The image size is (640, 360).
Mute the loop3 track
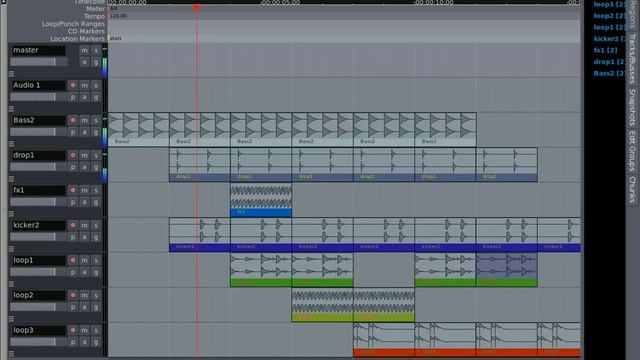pyautogui.click(x=84, y=330)
